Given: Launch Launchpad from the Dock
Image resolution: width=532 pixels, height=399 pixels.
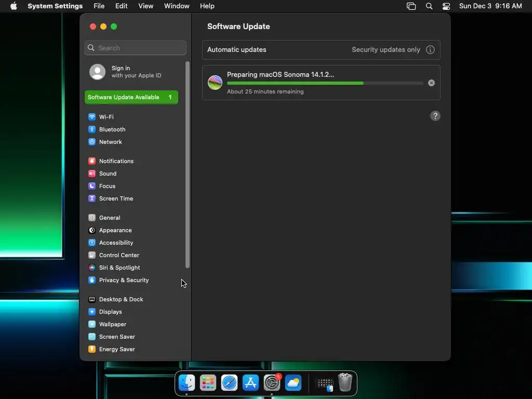Looking at the screenshot, I should tap(208, 383).
